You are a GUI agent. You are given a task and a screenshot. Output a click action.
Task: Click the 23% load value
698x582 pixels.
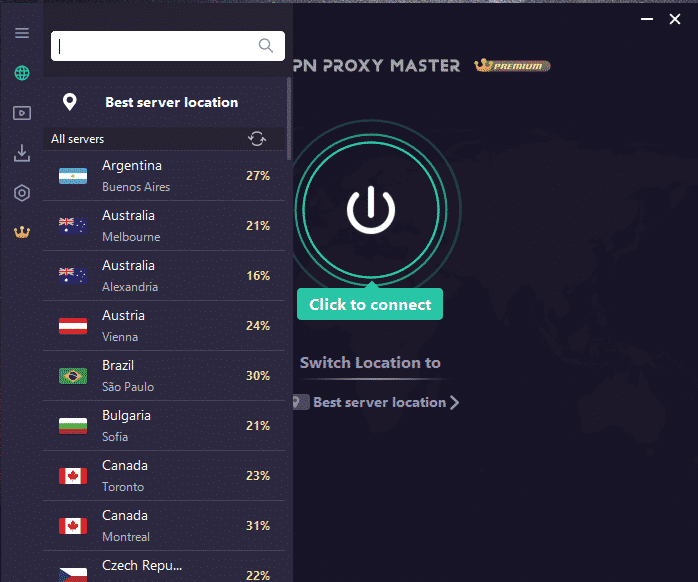point(258,476)
